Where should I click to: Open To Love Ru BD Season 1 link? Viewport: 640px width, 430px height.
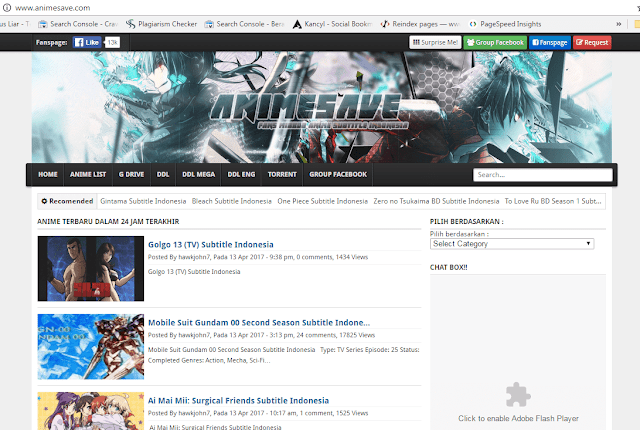tap(553, 201)
